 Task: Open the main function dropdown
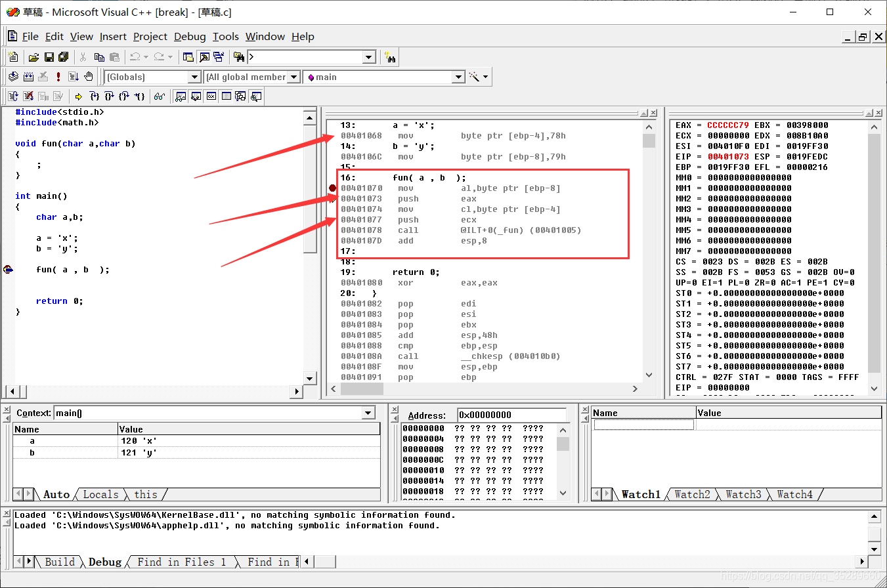[458, 77]
